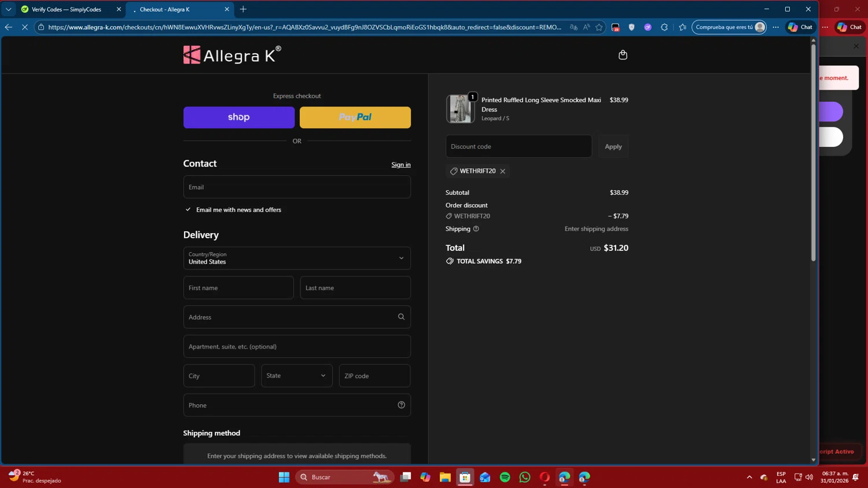The image size is (868, 488).
Task: Click Chat button in background red window
Action: pos(849,27)
